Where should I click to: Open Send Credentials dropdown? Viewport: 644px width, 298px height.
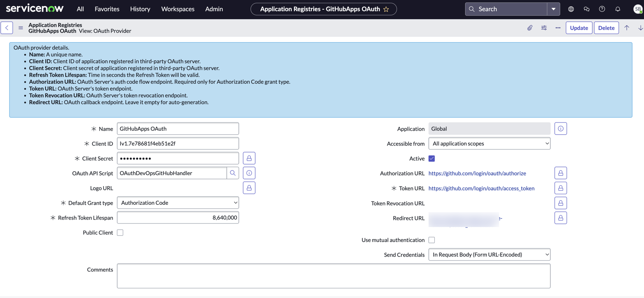[489, 255]
